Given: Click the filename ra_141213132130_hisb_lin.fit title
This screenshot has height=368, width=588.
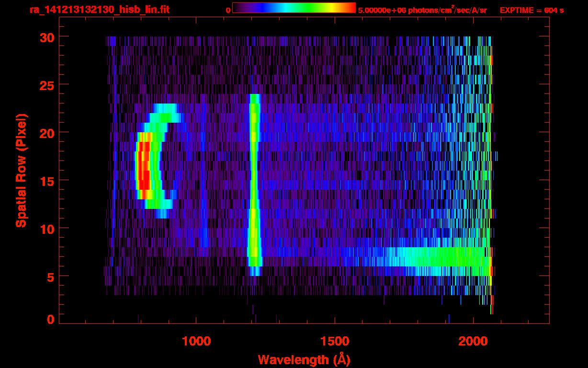Looking at the screenshot, I should [x=99, y=10].
